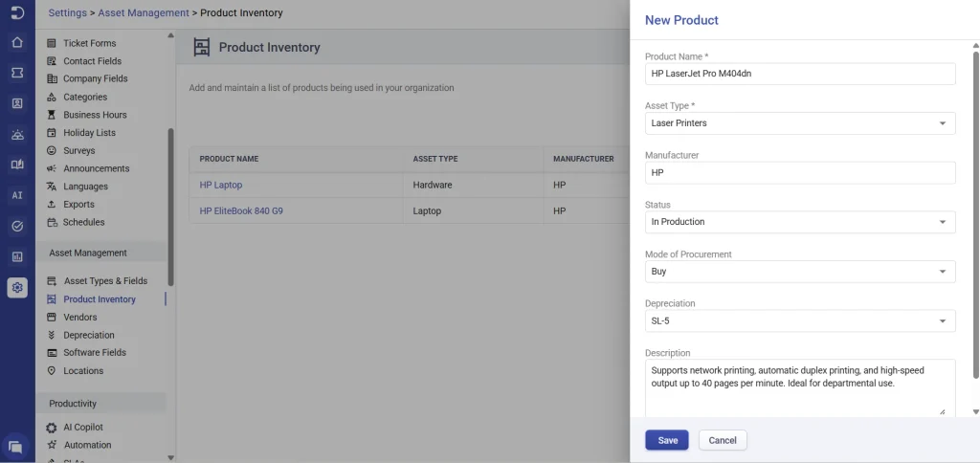Open the Mode of Procurement dropdown
This screenshot has width=980, height=463.
click(x=800, y=272)
